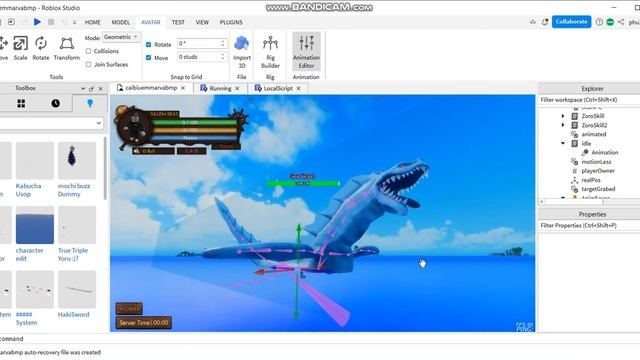
Task: Click the help question mark icon
Action: (x=599, y=22)
